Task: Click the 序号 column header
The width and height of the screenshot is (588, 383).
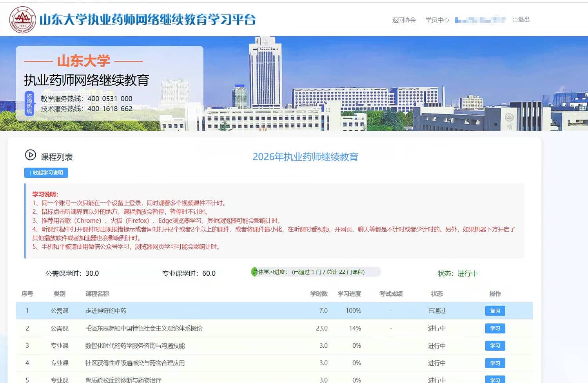Action: [x=27, y=294]
